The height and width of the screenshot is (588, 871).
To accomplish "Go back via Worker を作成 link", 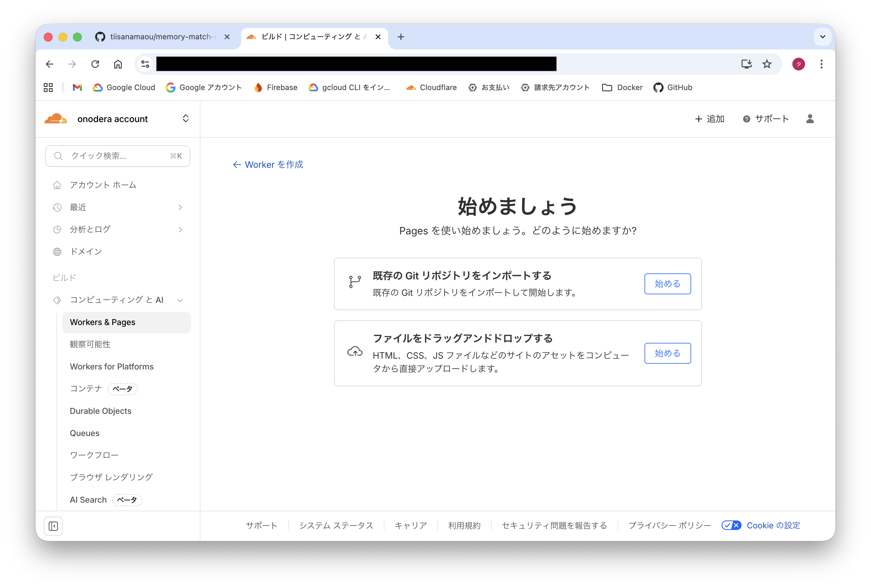I will tap(268, 165).
